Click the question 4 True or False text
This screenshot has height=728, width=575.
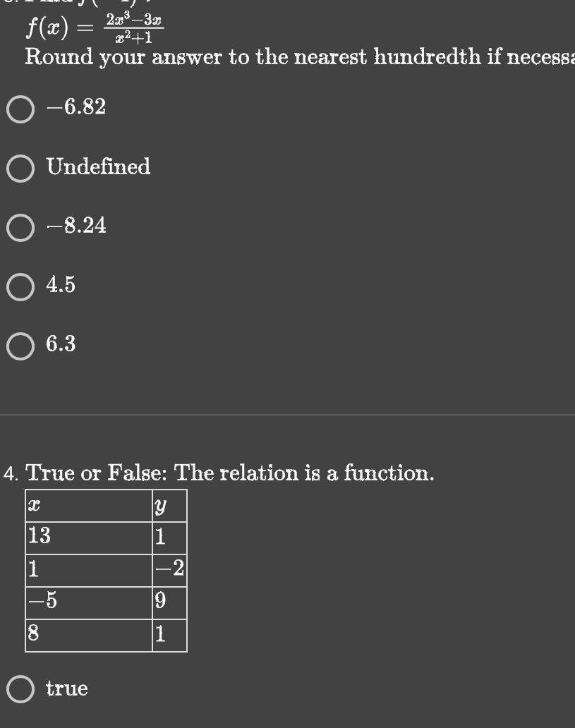coord(219,473)
